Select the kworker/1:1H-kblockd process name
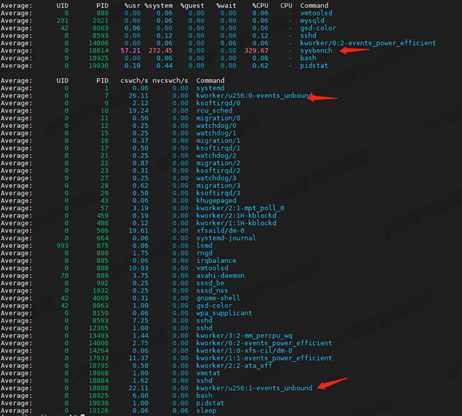 click(x=236, y=223)
